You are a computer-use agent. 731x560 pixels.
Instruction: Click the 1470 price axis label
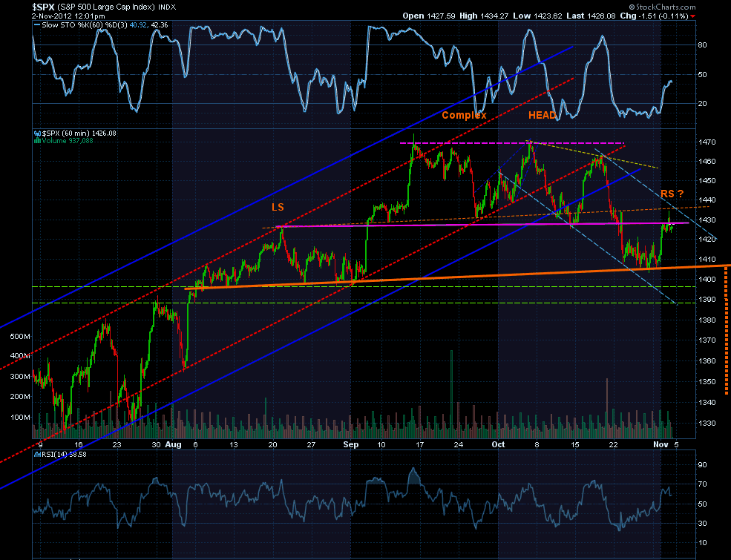(x=707, y=142)
